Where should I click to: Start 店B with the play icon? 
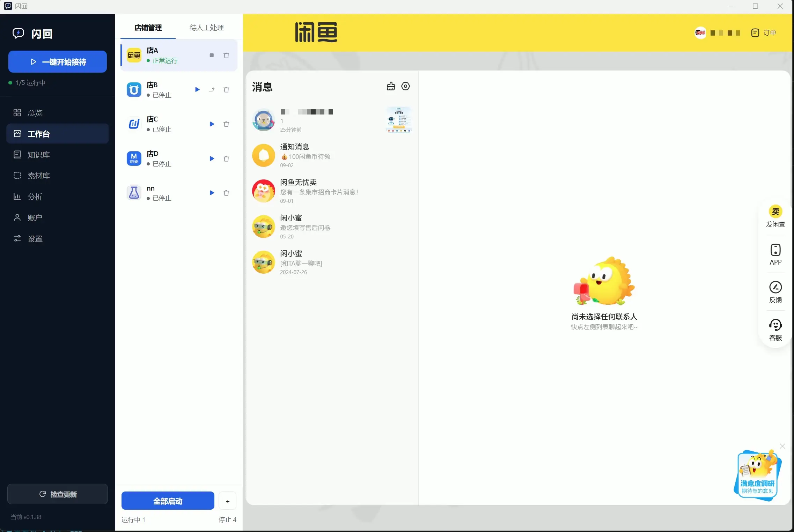[x=197, y=90]
